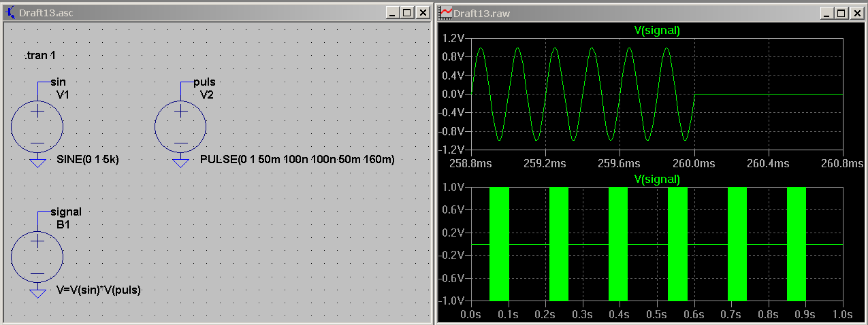Screen dimensions: 868x325
Task: Select the B1 behavioral source symbol
Action: [37, 256]
